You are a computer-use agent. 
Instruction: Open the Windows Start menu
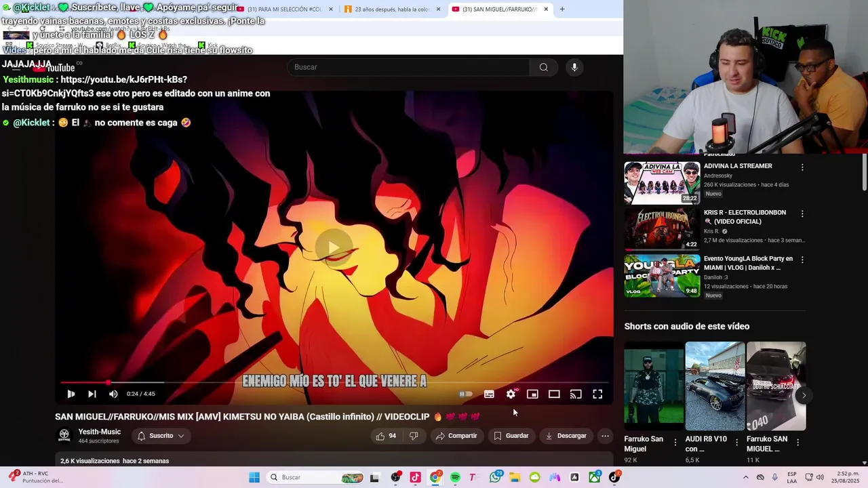(254, 477)
